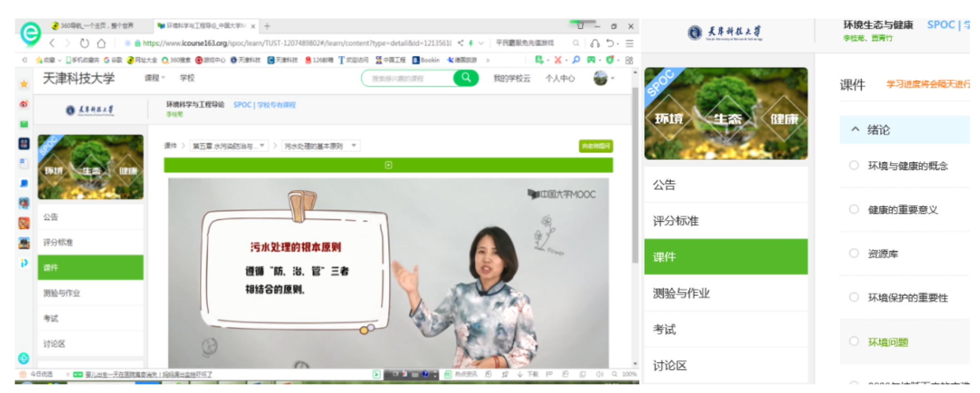This screenshot has width=980, height=393.
Task: Open the 污水处理的基本原则 lesson dropdown
Action: click(x=321, y=146)
